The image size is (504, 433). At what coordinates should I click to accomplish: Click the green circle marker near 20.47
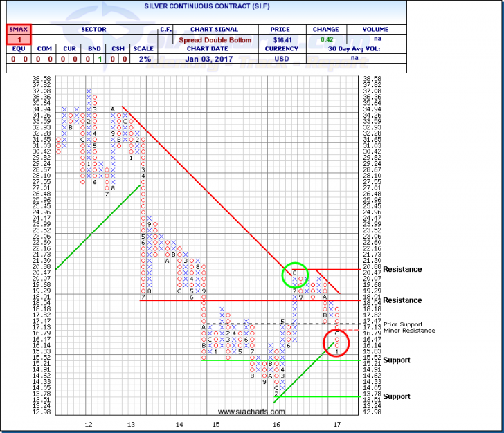point(296,275)
